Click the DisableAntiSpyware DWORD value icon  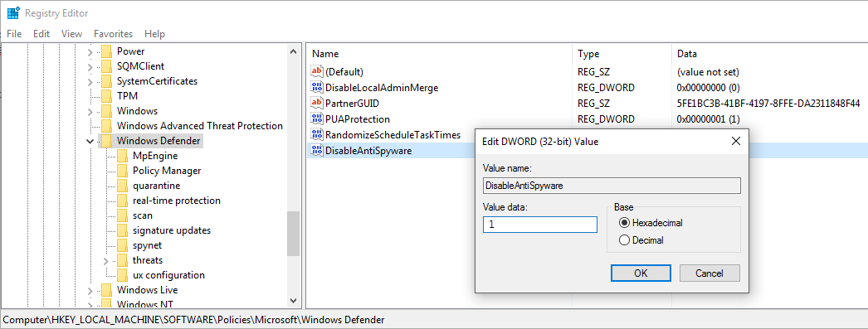[x=317, y=150]
